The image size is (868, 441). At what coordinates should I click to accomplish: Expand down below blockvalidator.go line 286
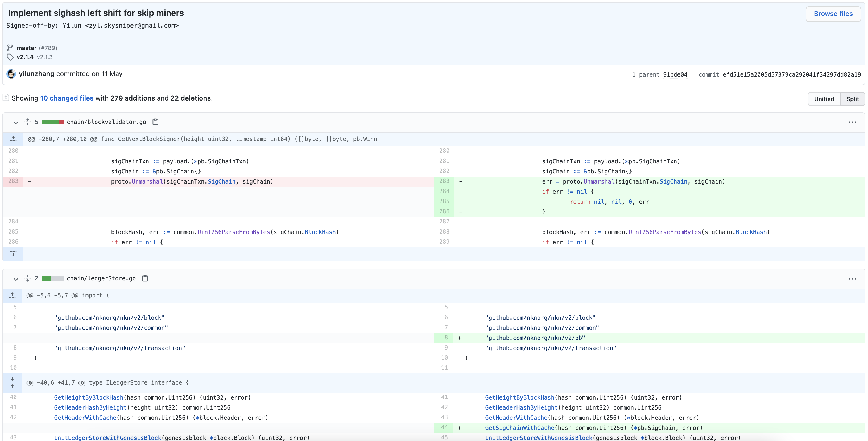coord(13,254)
